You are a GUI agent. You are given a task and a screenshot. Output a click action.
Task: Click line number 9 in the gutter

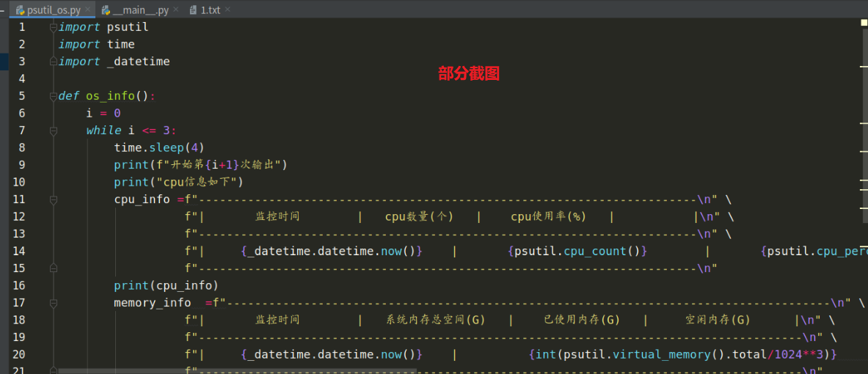pyautogui.click(x=21, y=165)
